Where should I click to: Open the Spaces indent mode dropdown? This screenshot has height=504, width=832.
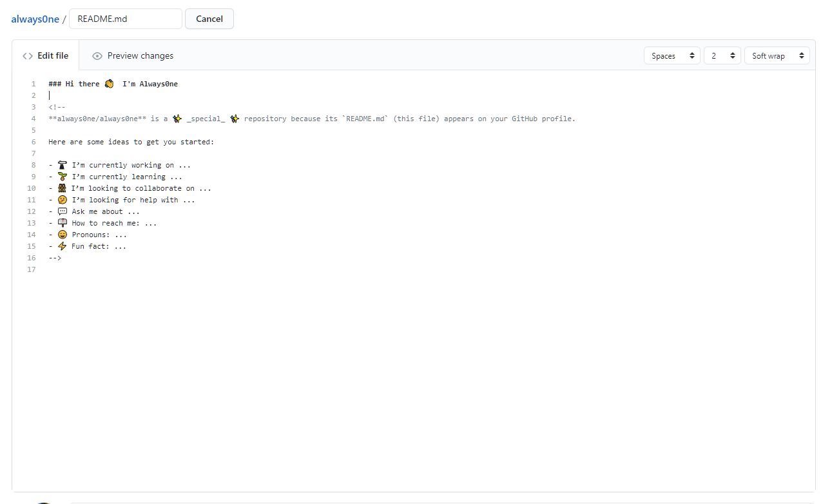coord(672,56)
